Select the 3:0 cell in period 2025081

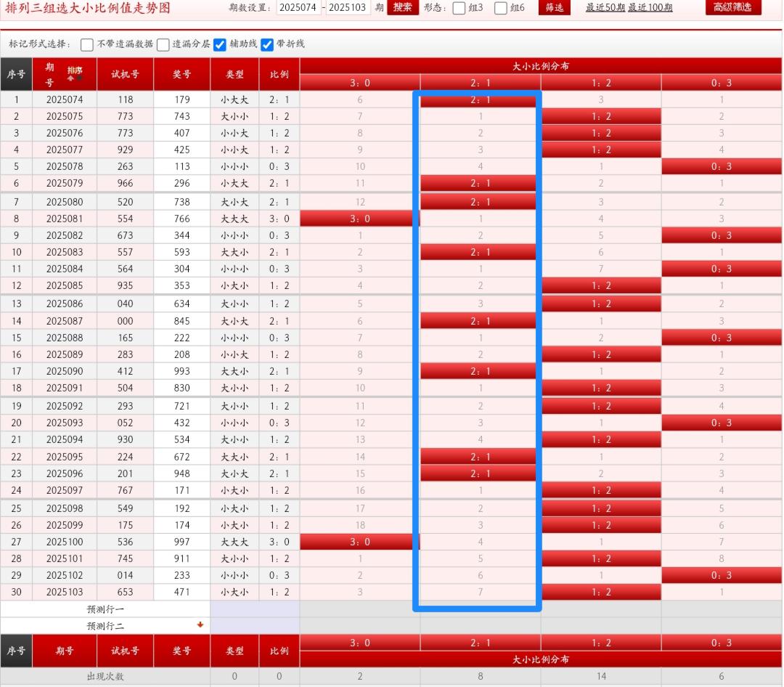360,219
